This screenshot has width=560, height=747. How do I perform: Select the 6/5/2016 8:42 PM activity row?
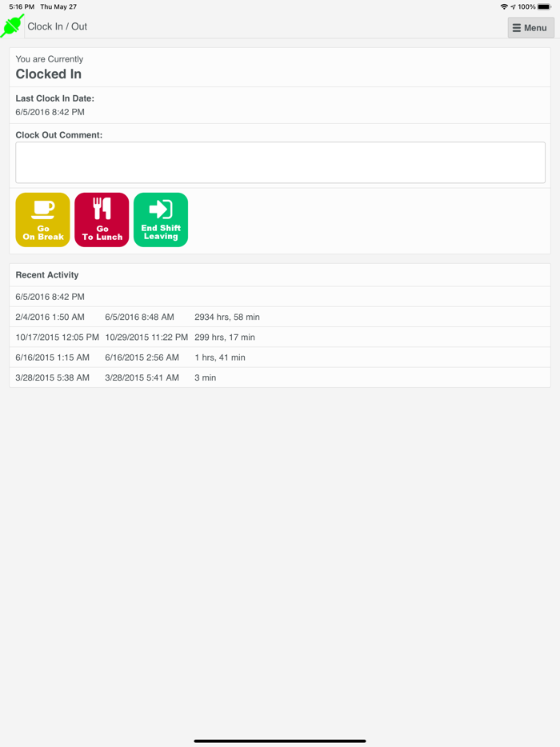pyautogui.click(x=280, y=297)
